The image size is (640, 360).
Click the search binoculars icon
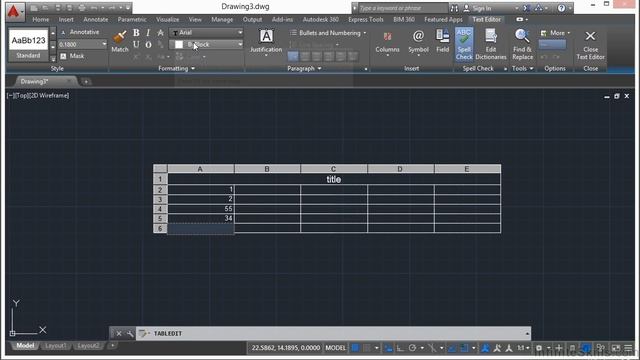pyautogui.click(x=454, y=8)
